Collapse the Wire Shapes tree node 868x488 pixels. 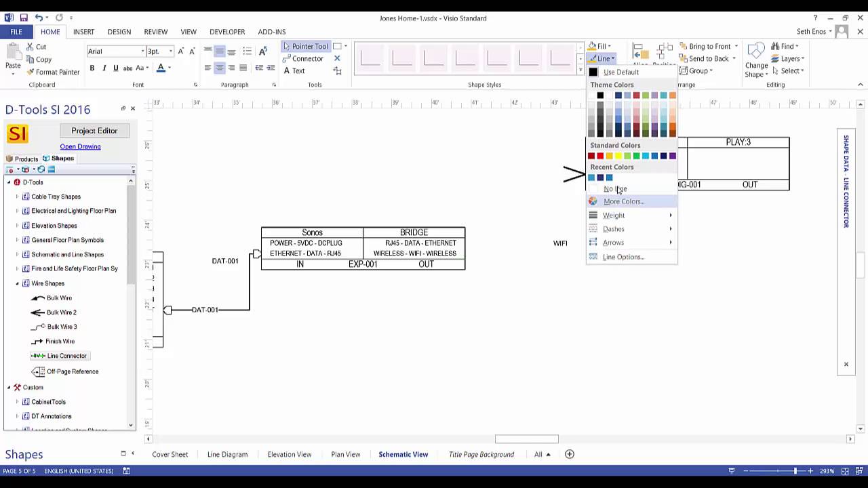(18, 283)
